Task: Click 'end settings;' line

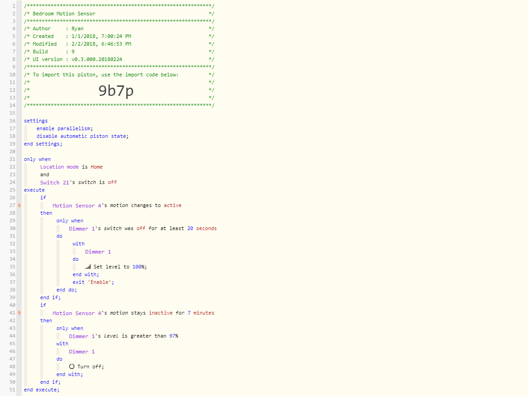Action: [x=43, y=144]
